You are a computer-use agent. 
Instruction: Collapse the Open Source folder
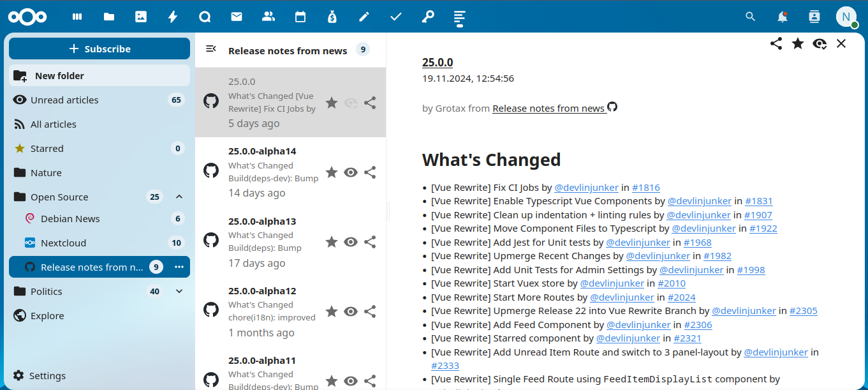(179, 197)
